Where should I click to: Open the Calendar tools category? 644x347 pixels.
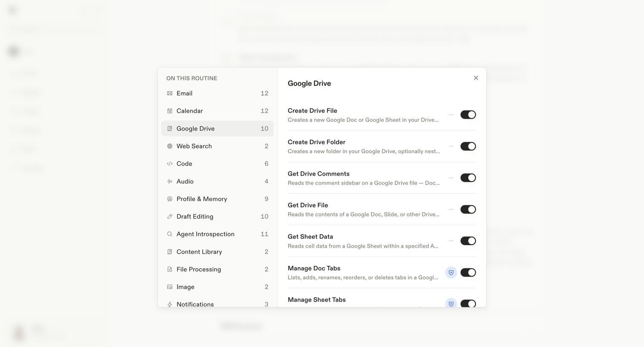click(217, 111)
